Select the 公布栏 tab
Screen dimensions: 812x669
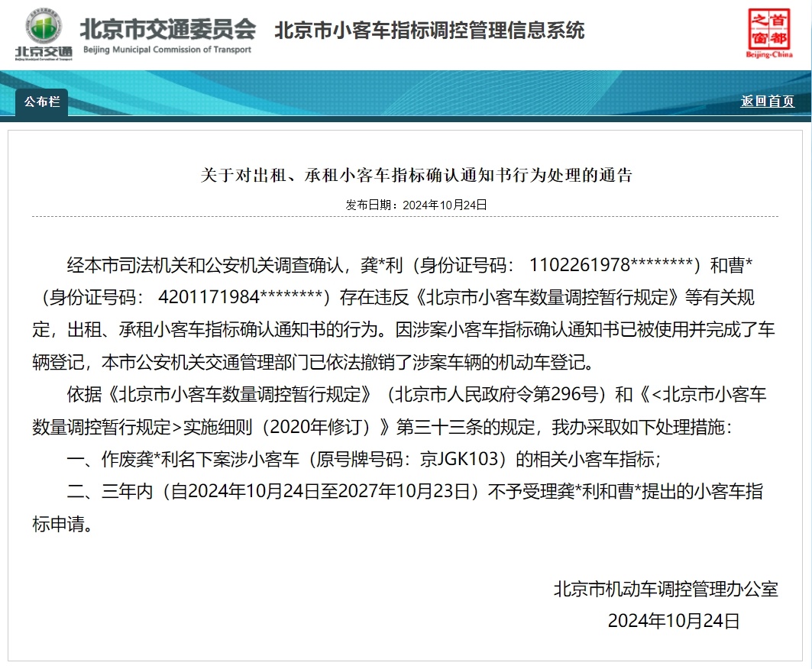point(40,101)
